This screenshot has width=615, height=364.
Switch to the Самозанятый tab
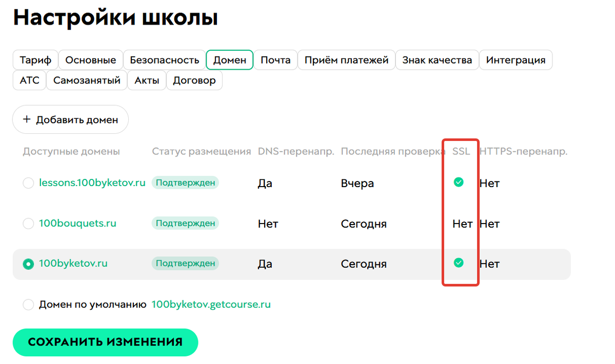click(87, 80)
